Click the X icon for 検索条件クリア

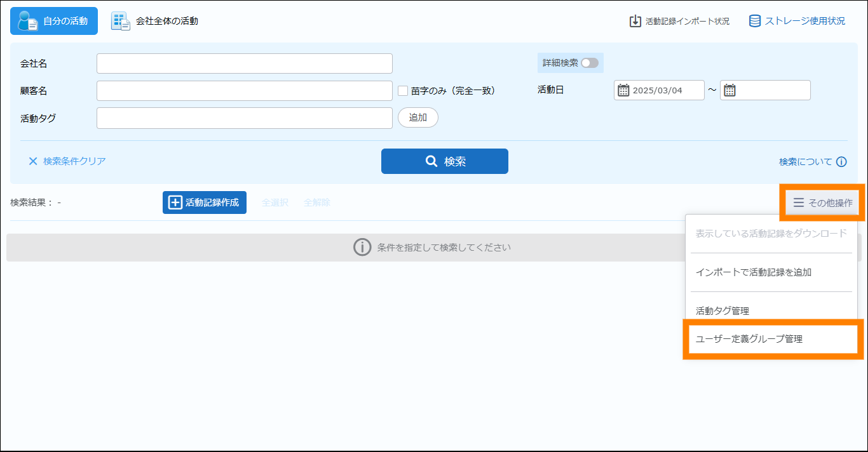pos(33,161)
